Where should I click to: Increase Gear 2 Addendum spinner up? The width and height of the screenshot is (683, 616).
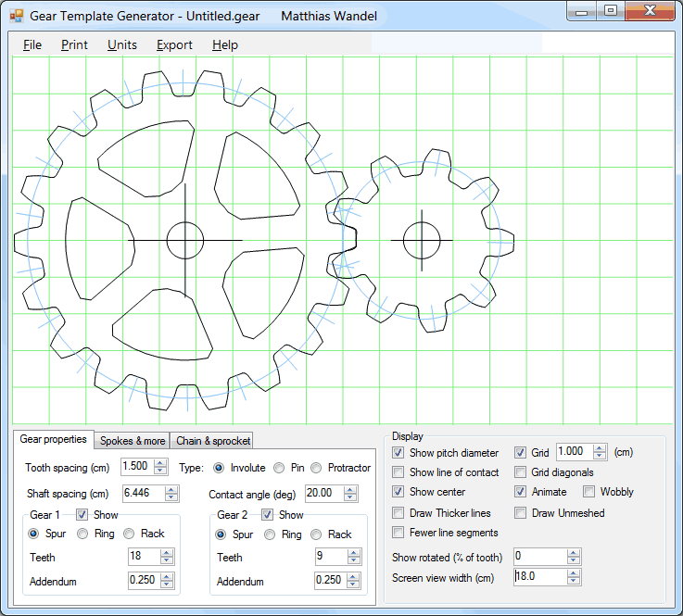click(x=354, y=576)
